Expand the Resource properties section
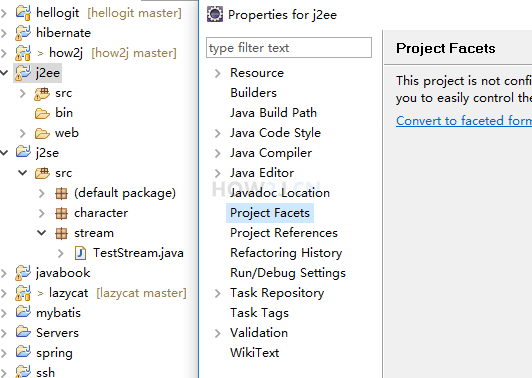Image resolution: width=532 pixels, height=378 pixels. (217, 73)
